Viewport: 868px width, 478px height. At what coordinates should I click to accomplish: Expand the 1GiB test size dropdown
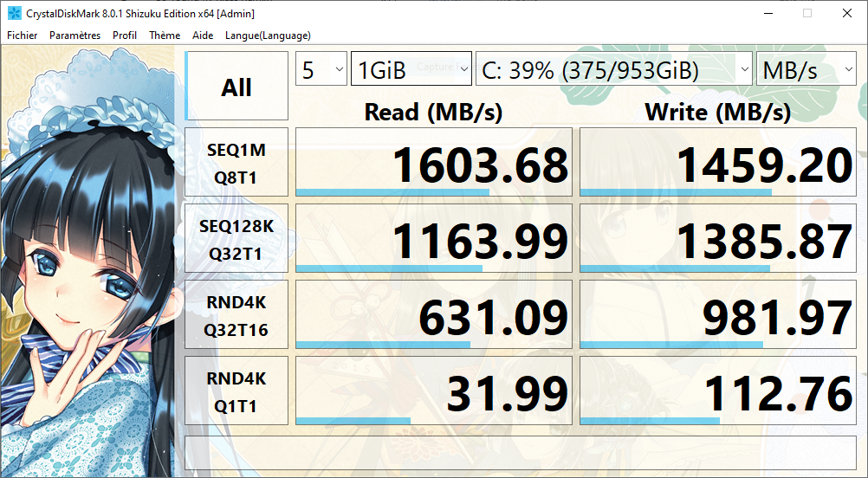click(411, 69)
